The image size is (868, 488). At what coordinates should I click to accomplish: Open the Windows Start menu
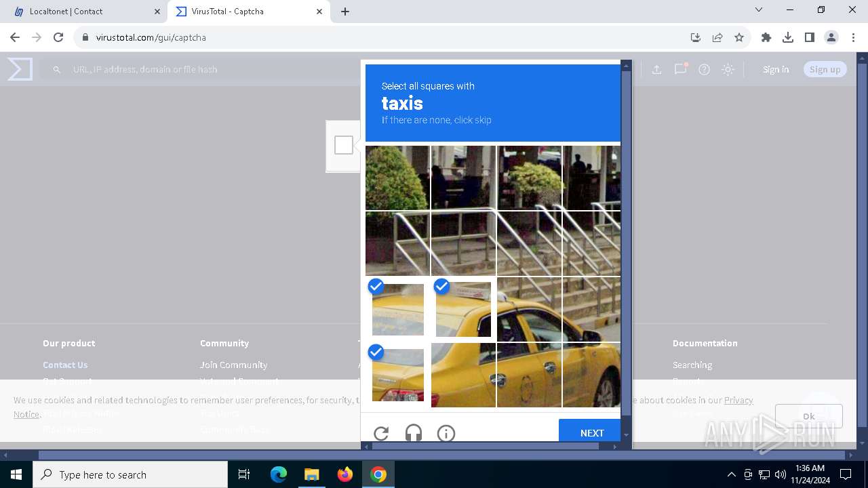click(16, 474)
